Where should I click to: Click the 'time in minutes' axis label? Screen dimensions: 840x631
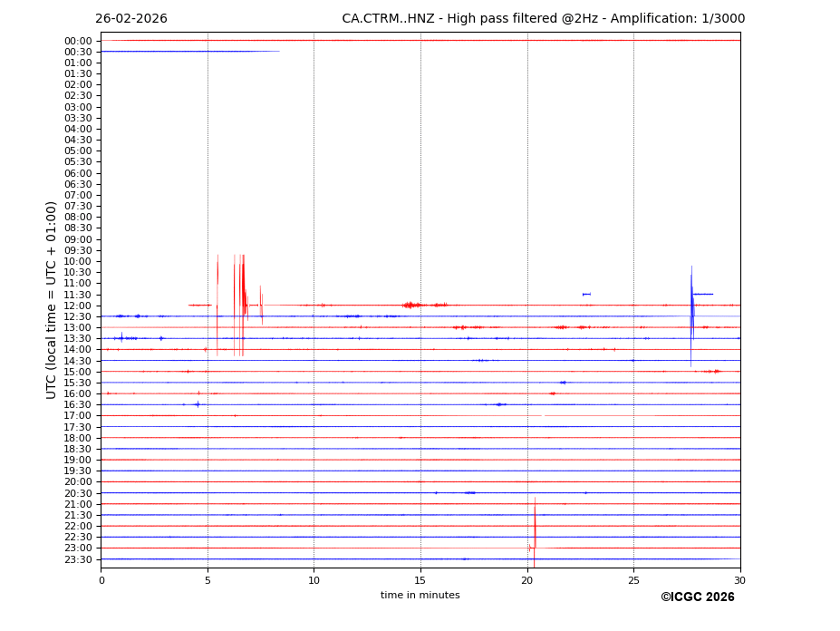(420, 596)
